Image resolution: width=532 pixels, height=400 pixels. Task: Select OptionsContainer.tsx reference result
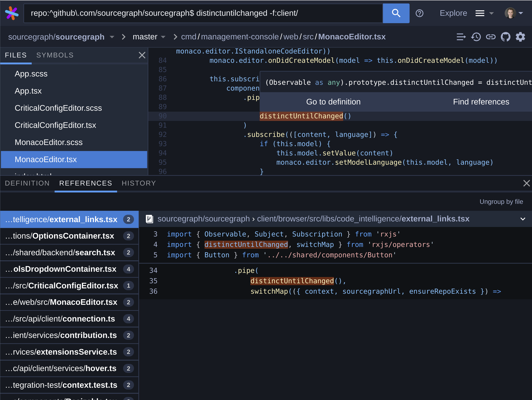pos(69,236)
